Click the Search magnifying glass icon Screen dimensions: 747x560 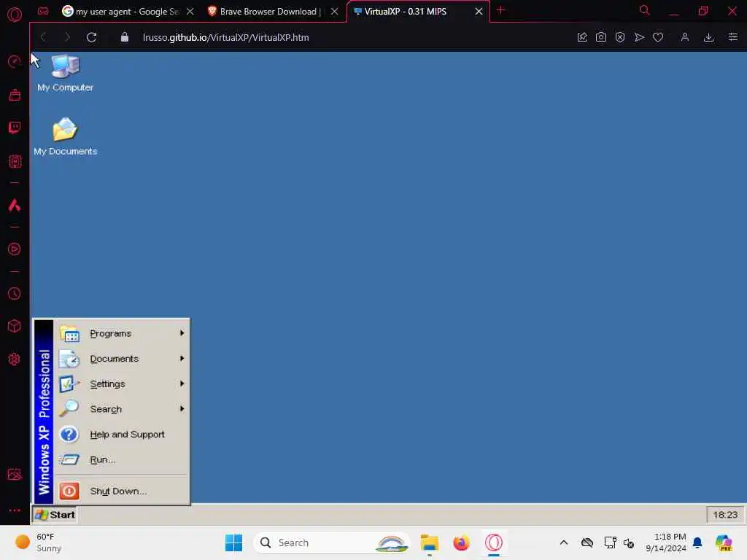tap(69, 408)
